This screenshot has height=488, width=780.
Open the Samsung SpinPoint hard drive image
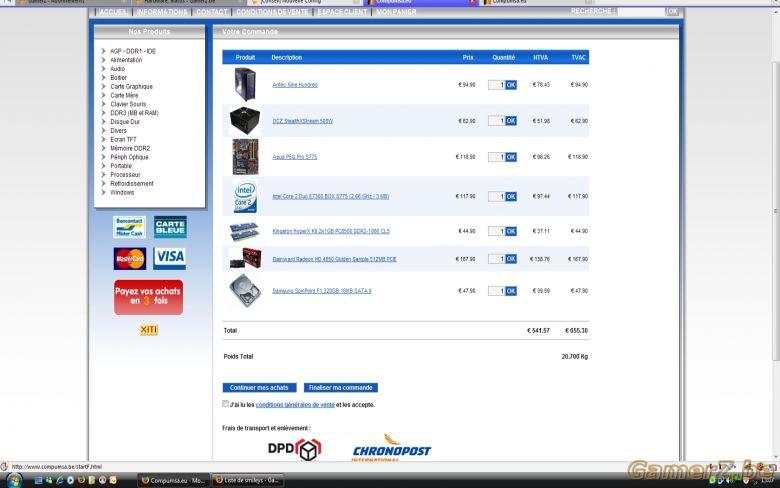(x=244, y=291)
